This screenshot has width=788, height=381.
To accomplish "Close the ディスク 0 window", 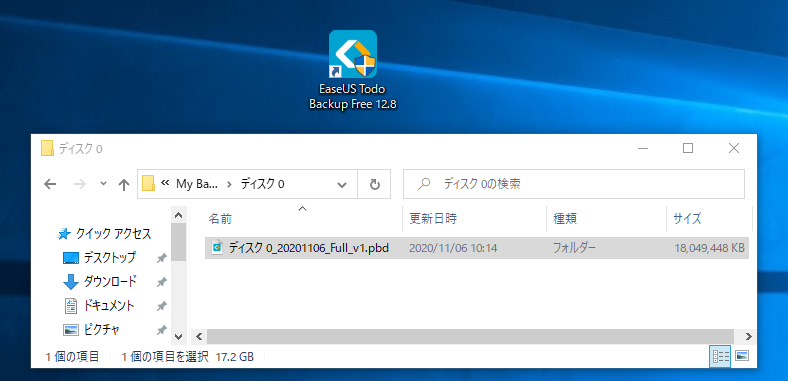I will [734, 148].
